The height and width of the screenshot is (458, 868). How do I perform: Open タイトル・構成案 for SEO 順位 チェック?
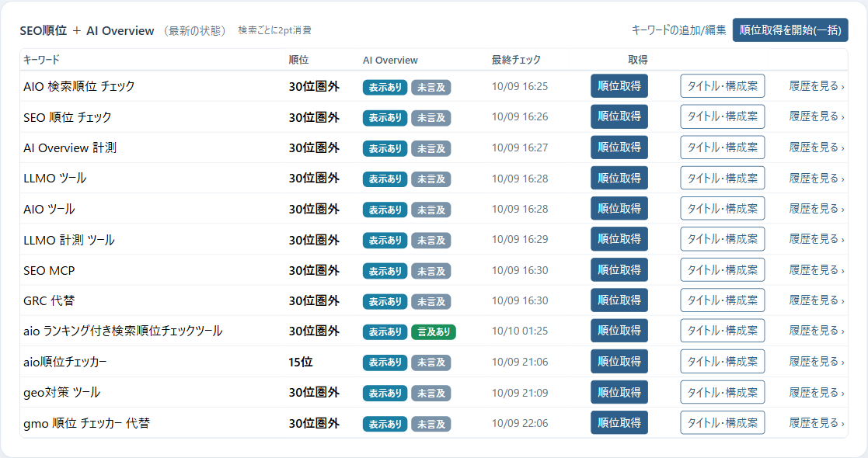[723, 116]
